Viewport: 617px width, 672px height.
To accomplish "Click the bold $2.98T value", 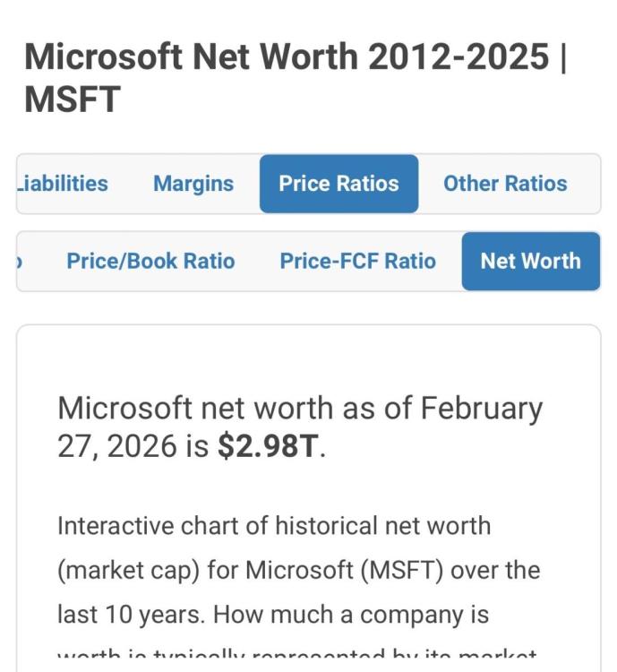I will [267, 445].
